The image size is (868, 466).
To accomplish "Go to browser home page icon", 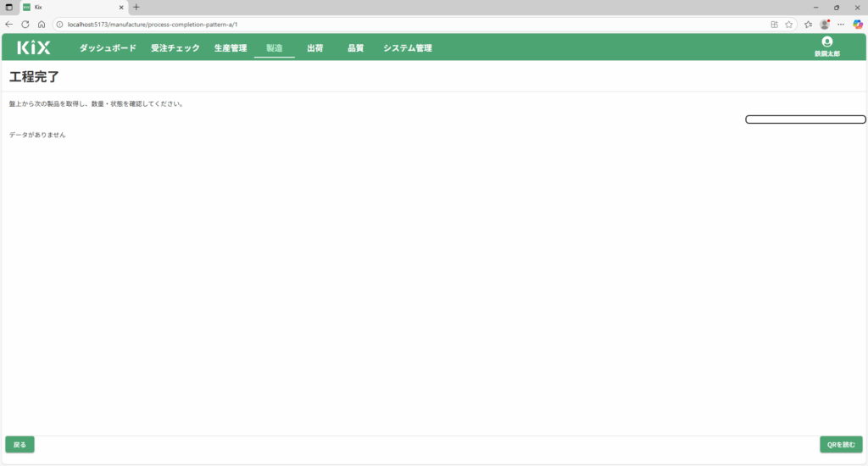I will [42, 25].
